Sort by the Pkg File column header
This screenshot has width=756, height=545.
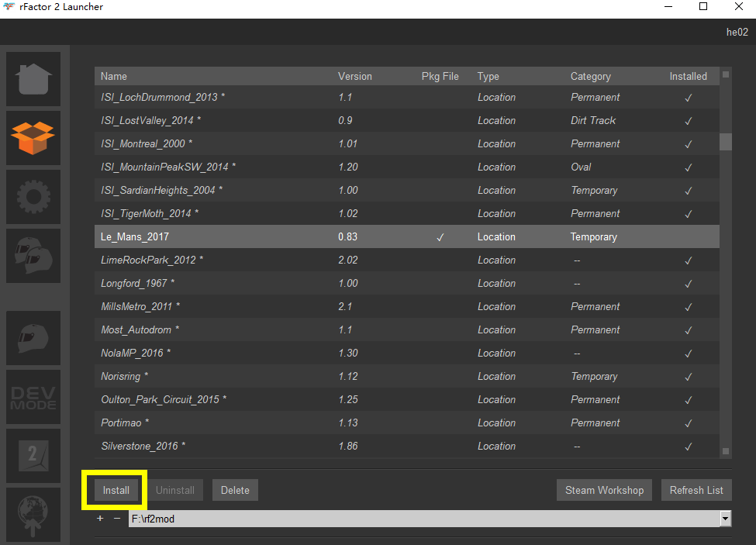440,76
